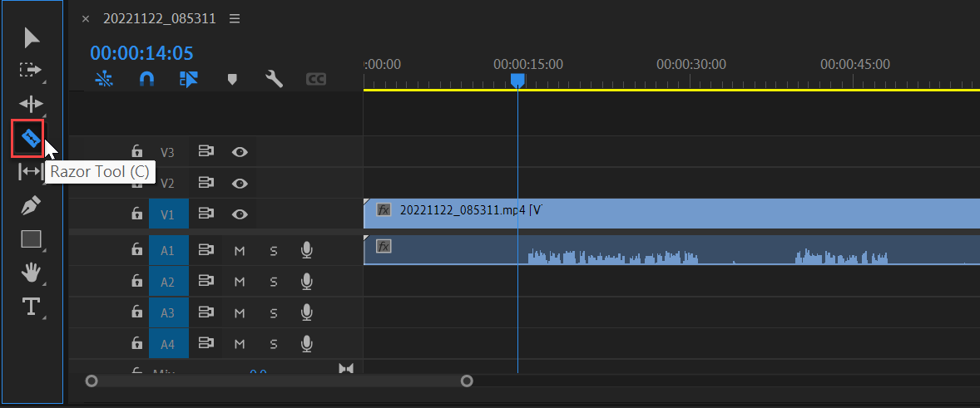Hide track V1 output eye
Viewport: 980px width, 408px height.
click(240, 214)
